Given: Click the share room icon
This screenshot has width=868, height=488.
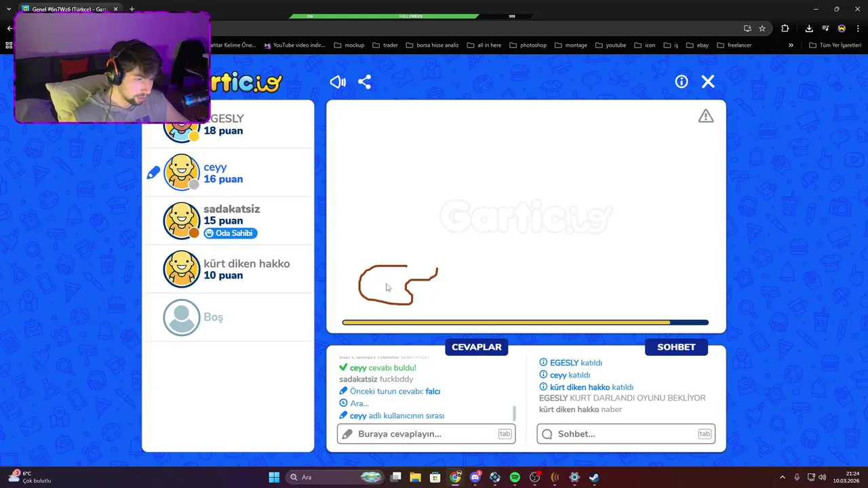Looking at the screenshot, I should [x=364, y=82].
